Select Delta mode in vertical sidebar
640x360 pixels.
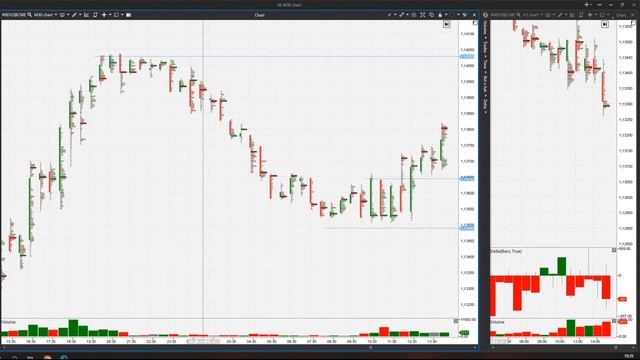point(485,104)
